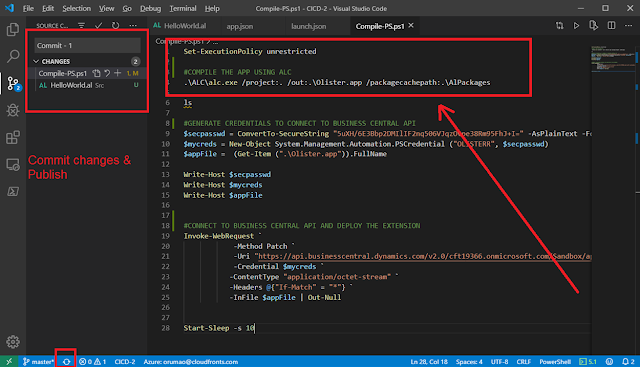Open the Extensions view in activity bar
This screenshot has height=367, width=640.
point(13,137)
